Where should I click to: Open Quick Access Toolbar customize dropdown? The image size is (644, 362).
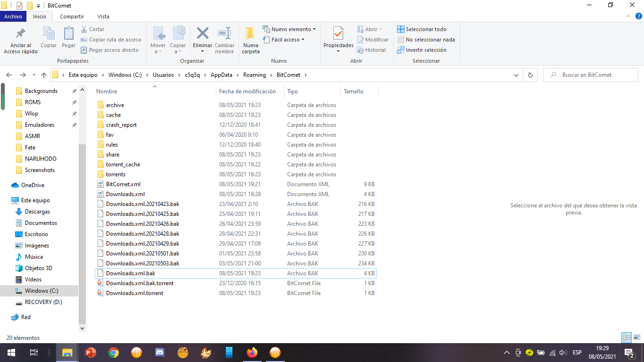39,6
